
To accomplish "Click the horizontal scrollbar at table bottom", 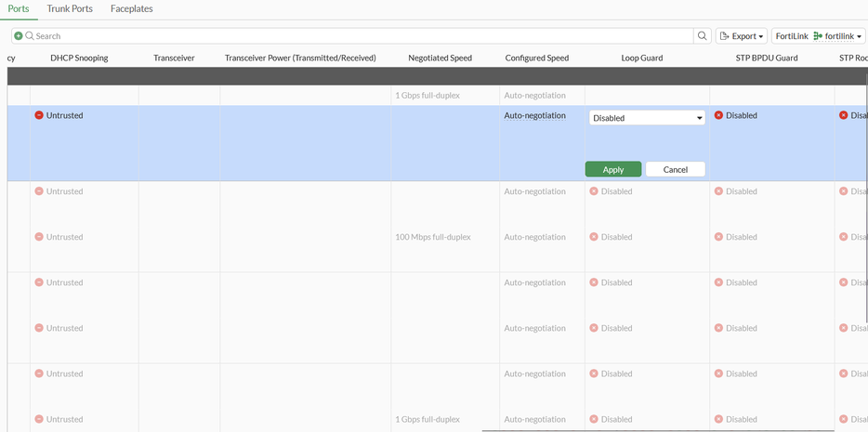I will point(658,430).
